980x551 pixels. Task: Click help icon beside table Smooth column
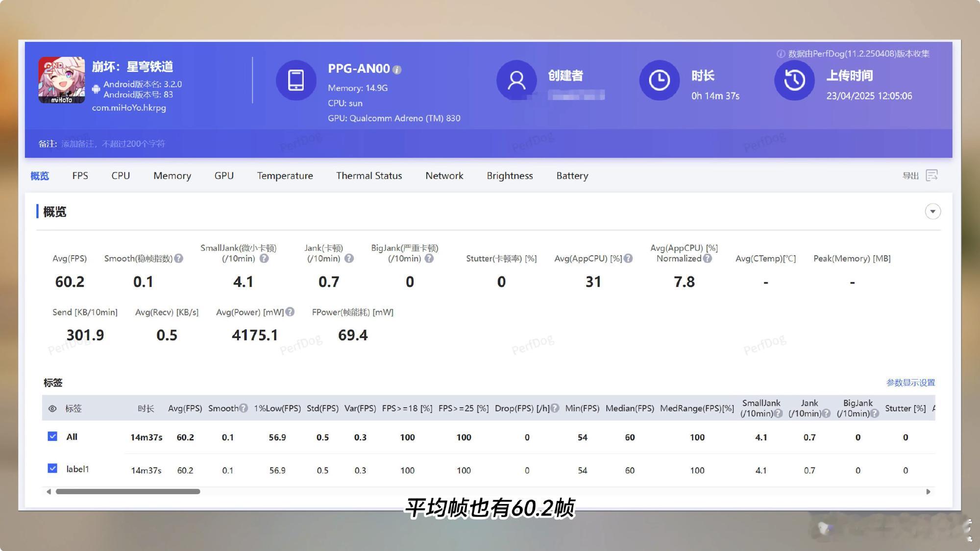coord(244,408)
